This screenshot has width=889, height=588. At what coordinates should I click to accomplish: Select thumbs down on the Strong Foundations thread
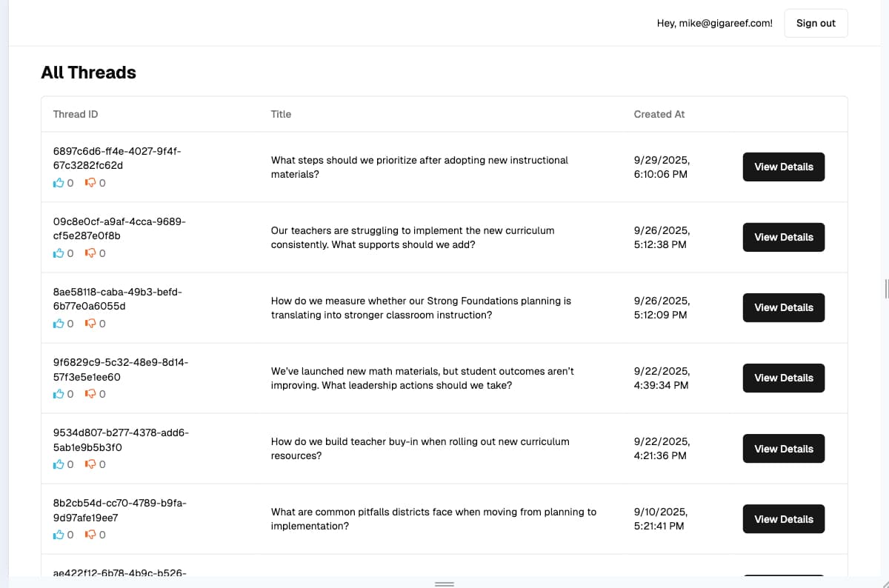[91, 324]
